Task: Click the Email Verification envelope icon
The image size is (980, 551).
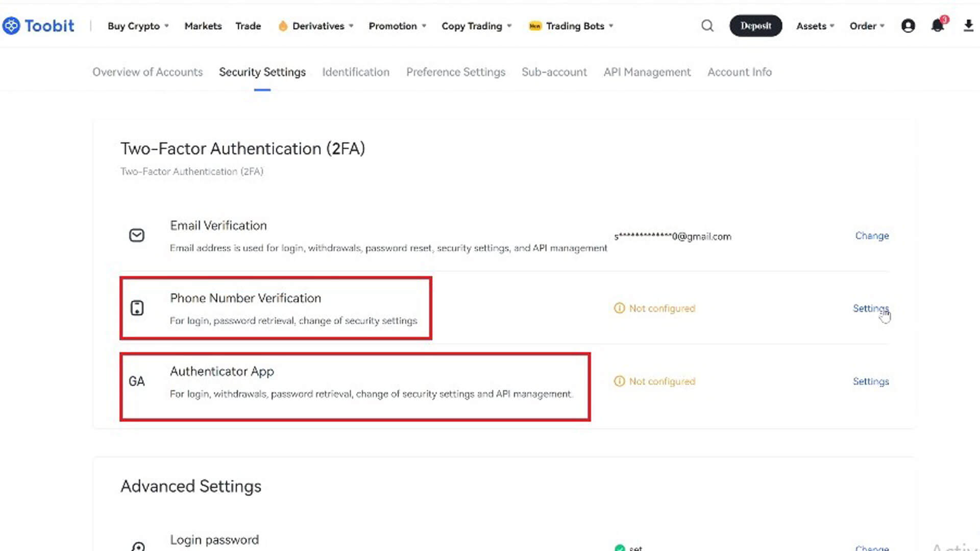Action: 137,235
